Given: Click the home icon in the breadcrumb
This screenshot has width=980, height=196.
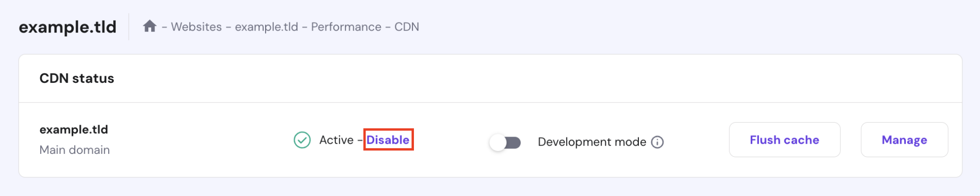Looking at the screenshot, I should tap(150, 26).
